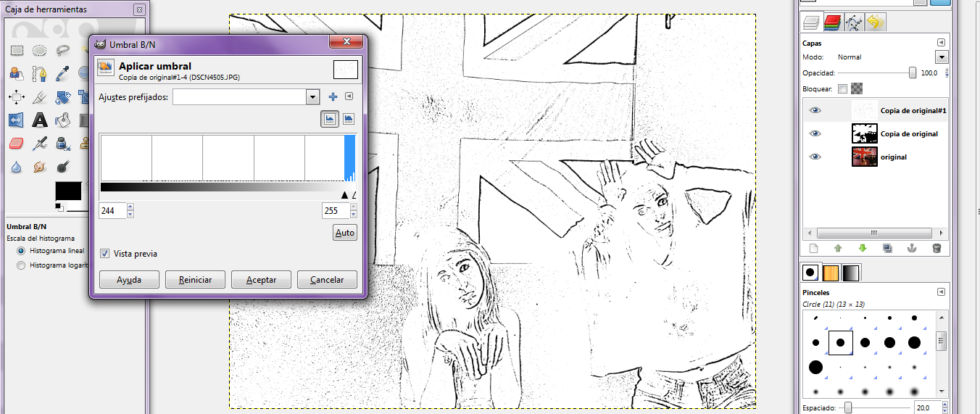Switch to the Gradients tab
Screen dimensions: 980x414
850,273
